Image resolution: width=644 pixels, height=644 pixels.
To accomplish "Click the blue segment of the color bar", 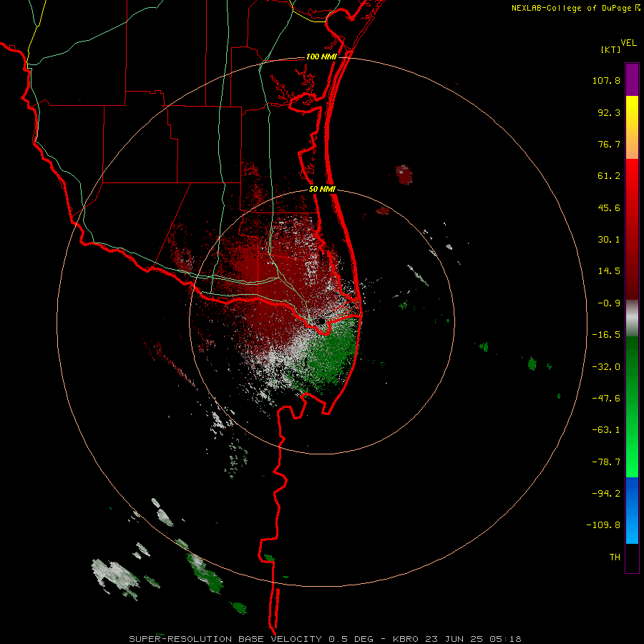I will [x=632, y=510].
